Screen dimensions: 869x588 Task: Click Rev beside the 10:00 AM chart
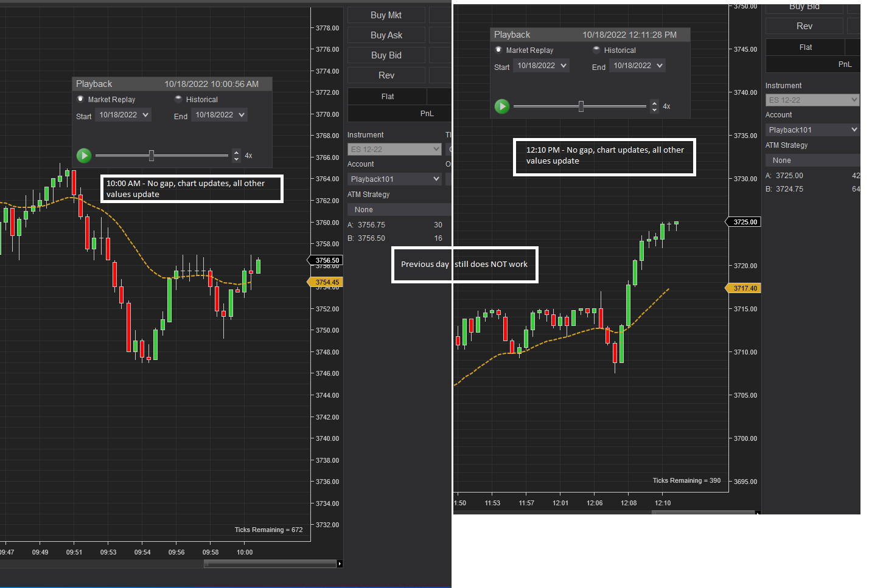coord(386,75)
